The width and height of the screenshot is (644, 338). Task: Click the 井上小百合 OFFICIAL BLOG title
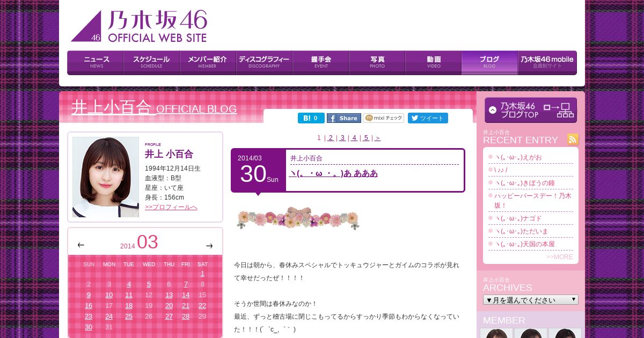pyautogui.click(x=154, y=107)
